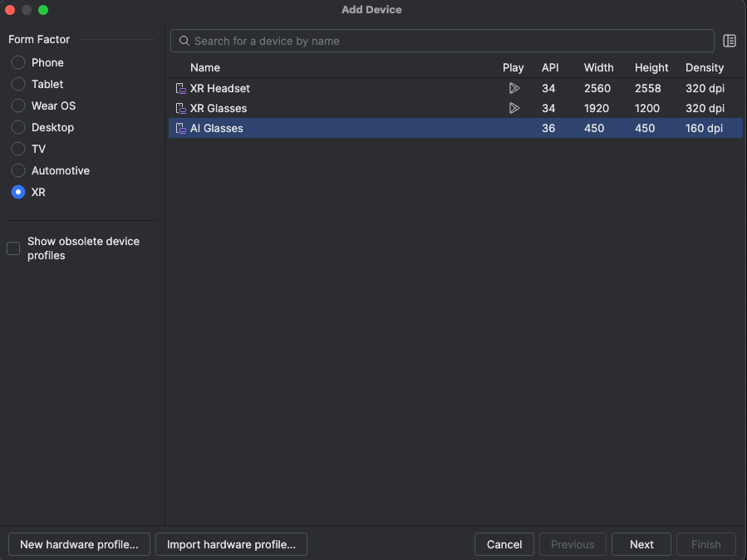Image resolution: width=747 pixels, height=560 pixels.
Task: Enable Show obsolete device profiles
Action: click(x=12, y=248)
